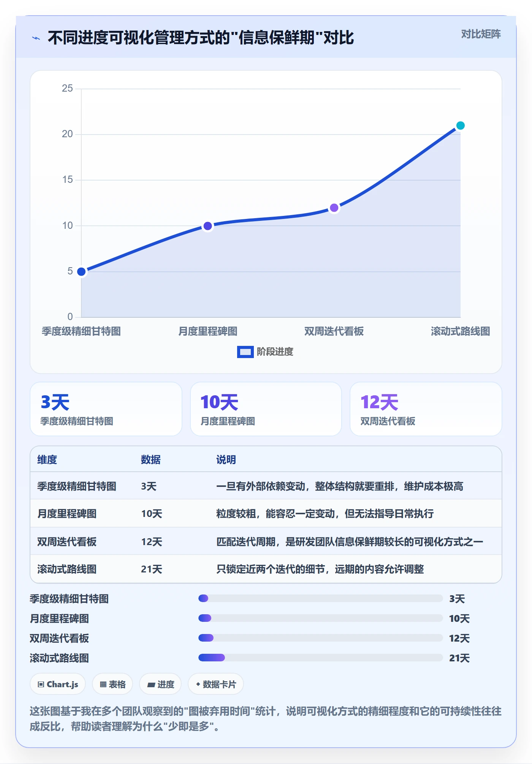Click the 数据 column header
Image resolution: width=532 pixels, height=764 pixels.
[151, 460]
